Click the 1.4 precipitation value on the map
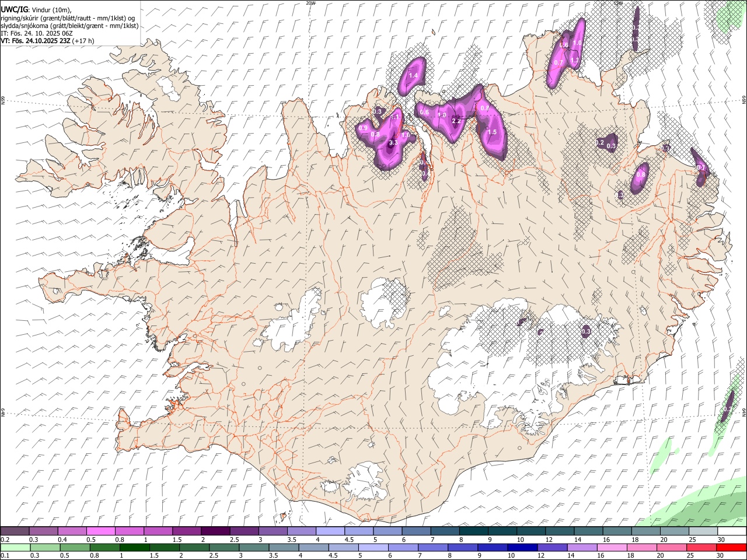The image size is (747, 560). [x=414, y=76]
